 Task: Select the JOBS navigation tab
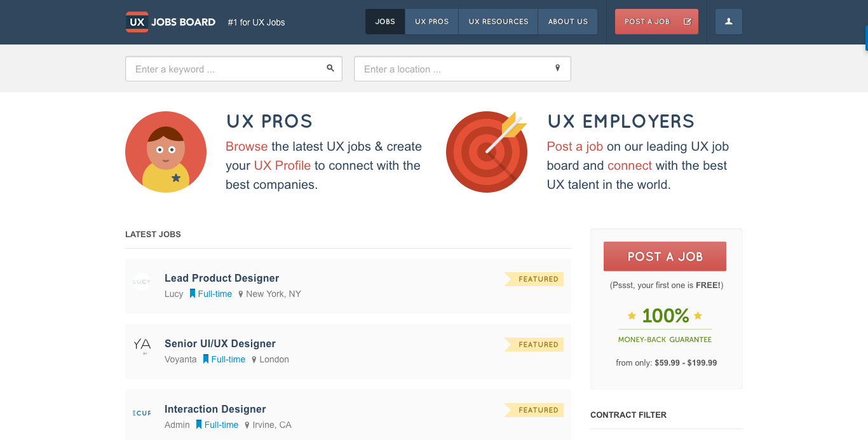point(384,21)
